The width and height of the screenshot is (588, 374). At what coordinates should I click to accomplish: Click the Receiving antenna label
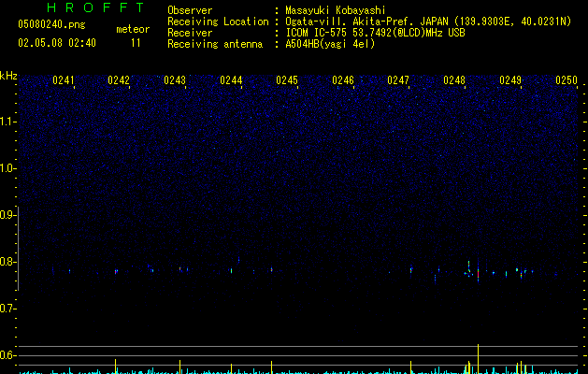click(215, 44)
